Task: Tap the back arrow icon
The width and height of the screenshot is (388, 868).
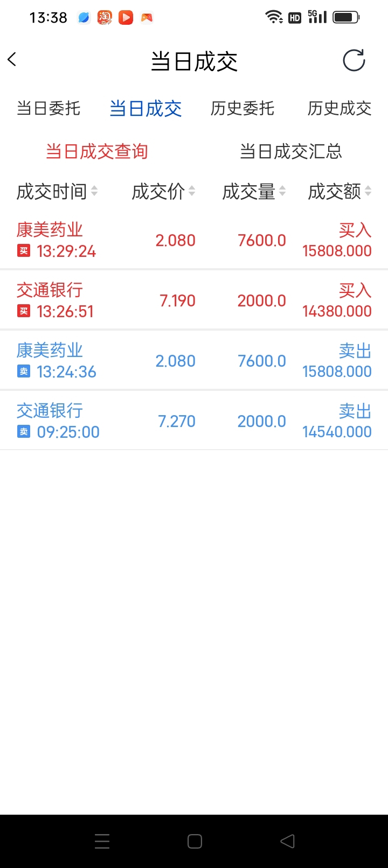Action: pos(12,59)
